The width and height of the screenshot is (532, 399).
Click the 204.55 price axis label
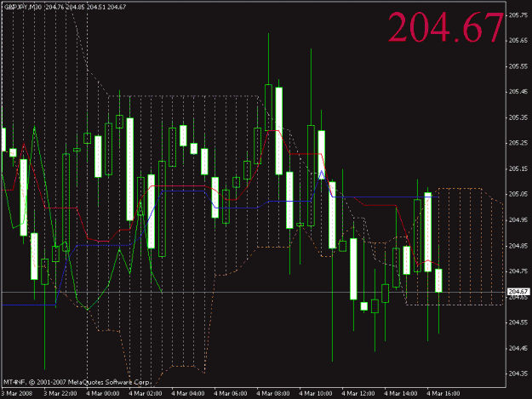(518, 322)
